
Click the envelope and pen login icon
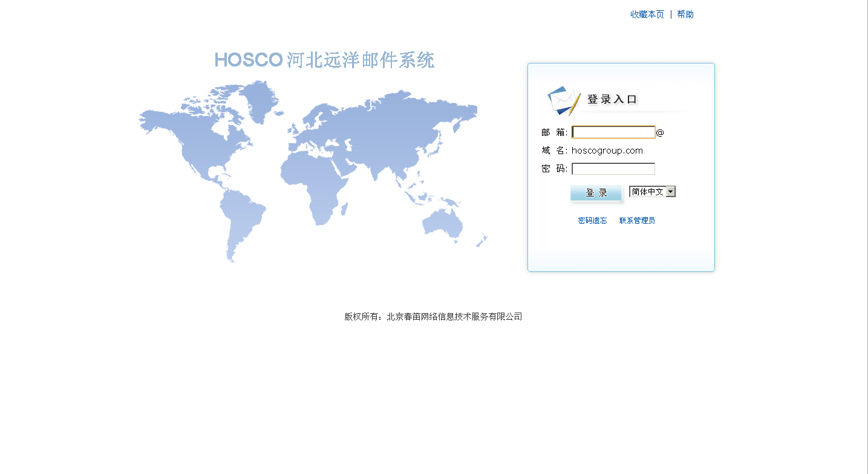(x=564, y=100)
